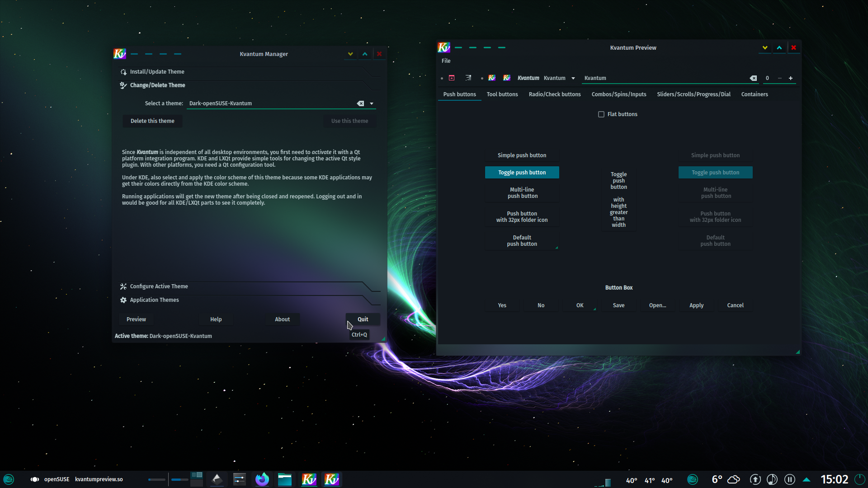The width and height of the screenshot is (868, 488).
Task: Open the openSUSE application launcher
Action: (x=9, y=479)
